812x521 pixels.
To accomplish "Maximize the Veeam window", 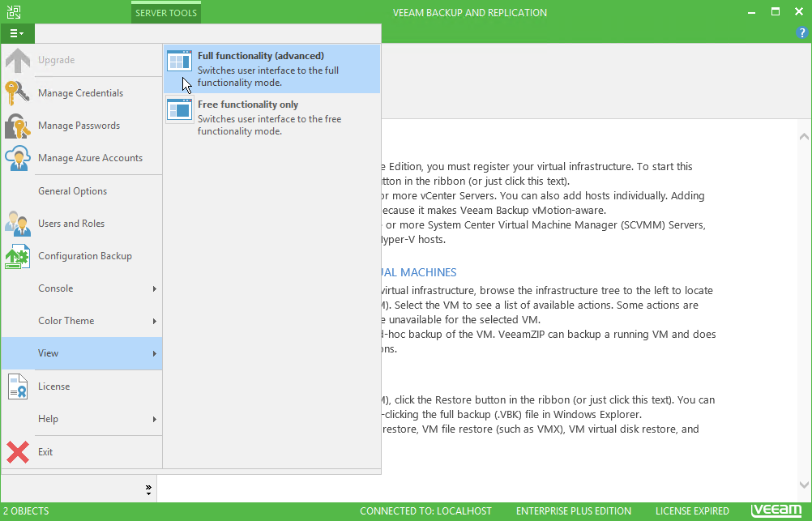I will 776,12.
